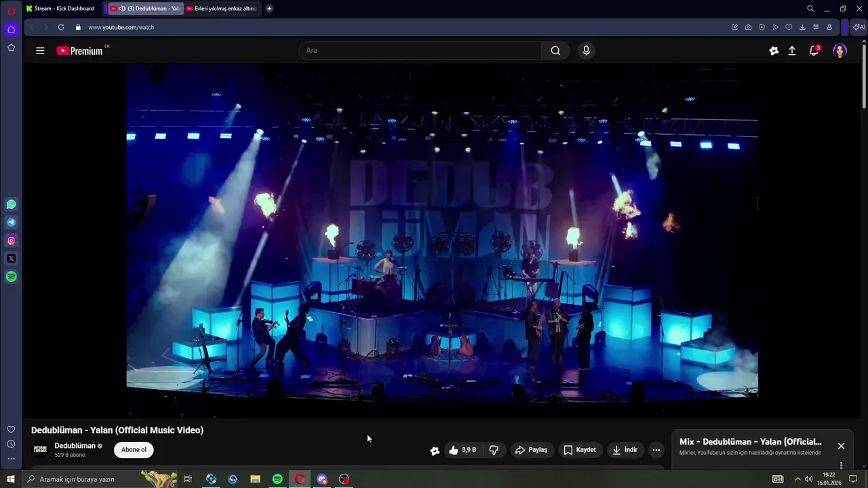Viewport: 868px width, 488px height.
Task: Open X (Twitter) from the sidebar
Action: pos(11,258)
